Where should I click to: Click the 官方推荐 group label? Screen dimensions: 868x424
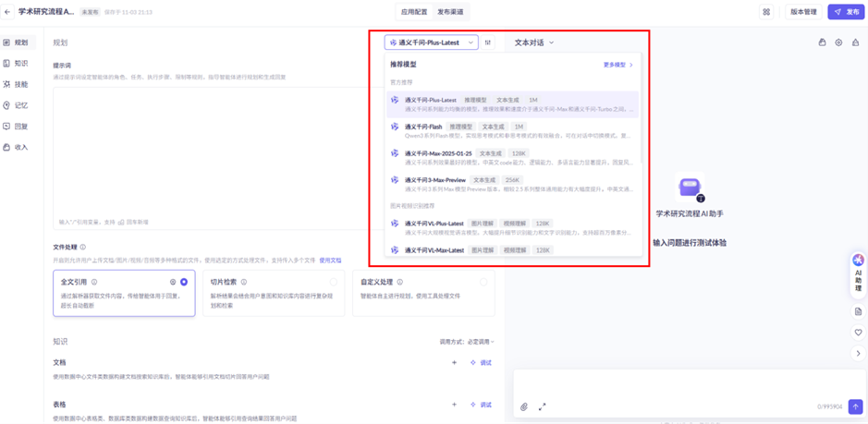pyautogui.click(x=401, y=82)
